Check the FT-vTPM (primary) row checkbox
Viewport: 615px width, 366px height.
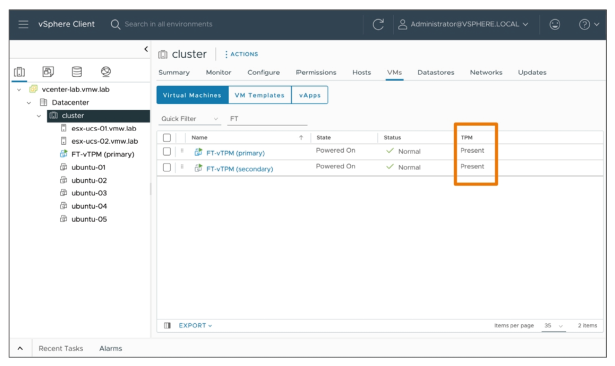[167, 151]
